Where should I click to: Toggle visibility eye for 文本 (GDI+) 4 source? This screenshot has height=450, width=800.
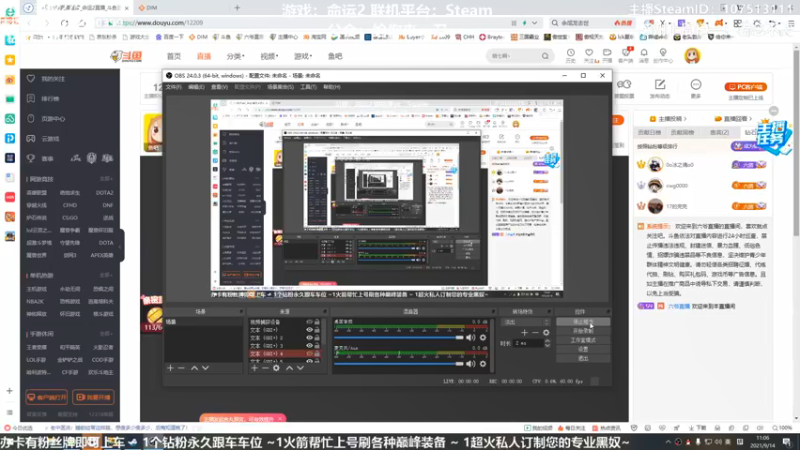[309, 354]
